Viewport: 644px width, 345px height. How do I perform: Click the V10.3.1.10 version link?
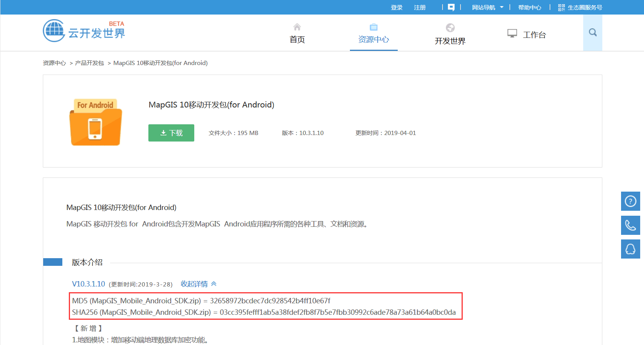[88, 284]
